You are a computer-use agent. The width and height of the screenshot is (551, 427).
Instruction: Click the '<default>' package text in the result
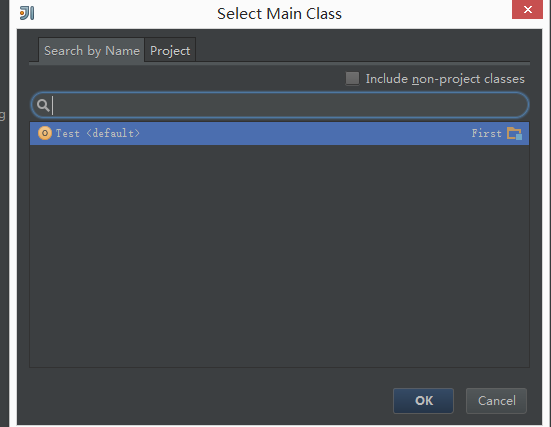pos(113,134)
